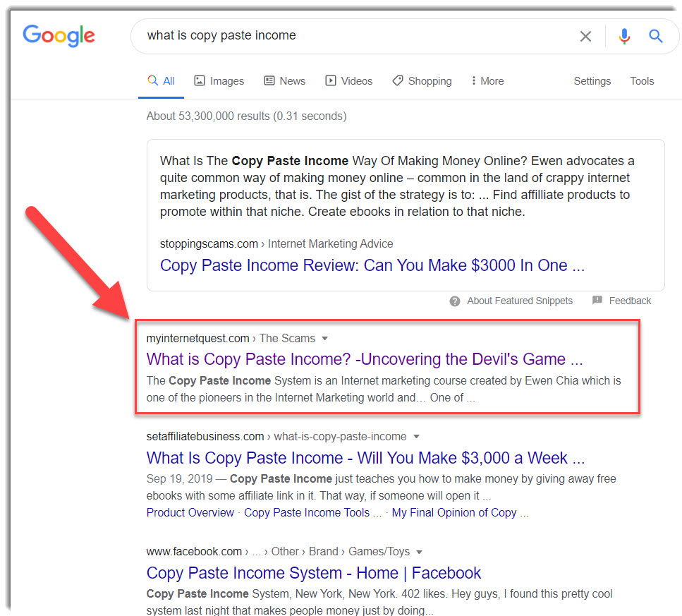
Task: Open the More search categories menu
Action: 487,81
